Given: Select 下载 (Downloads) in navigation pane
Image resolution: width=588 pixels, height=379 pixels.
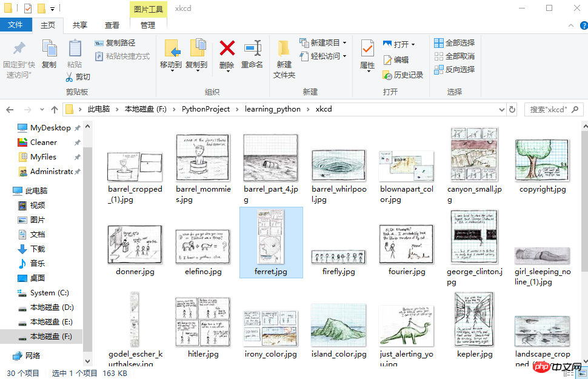Looking at the screenshot, I should [32, 249].
